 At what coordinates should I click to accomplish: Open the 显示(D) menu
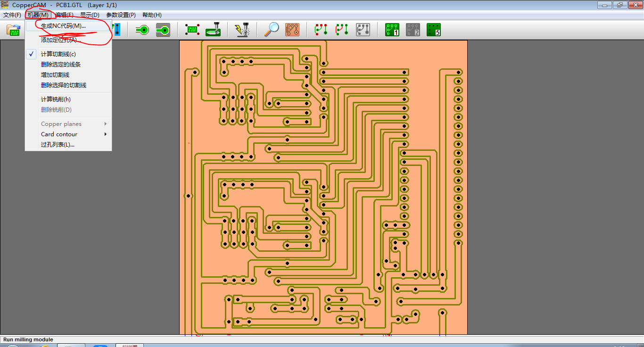point(90,15)
